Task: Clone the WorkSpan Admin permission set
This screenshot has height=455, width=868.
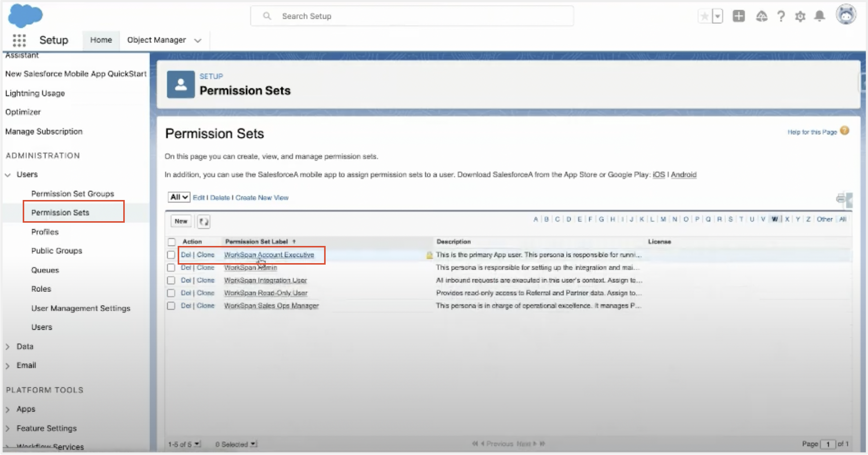Action: tap(206, 268)
